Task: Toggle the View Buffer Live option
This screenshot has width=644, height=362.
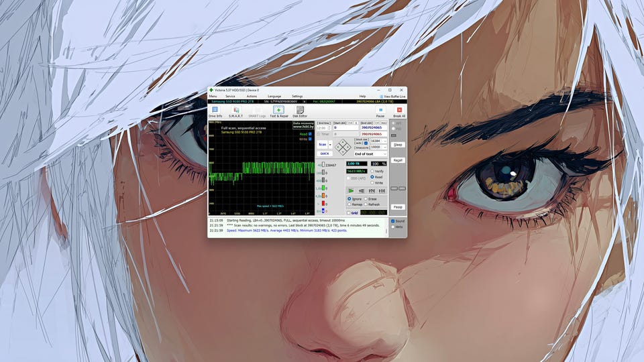Action: (392, 97)
